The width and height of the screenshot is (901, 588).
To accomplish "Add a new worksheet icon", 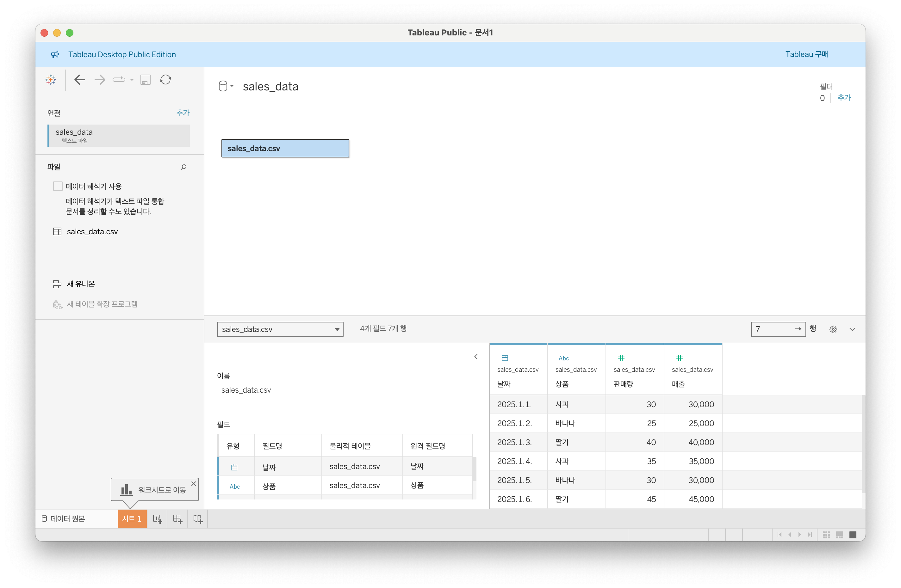I will click(157, 519).
